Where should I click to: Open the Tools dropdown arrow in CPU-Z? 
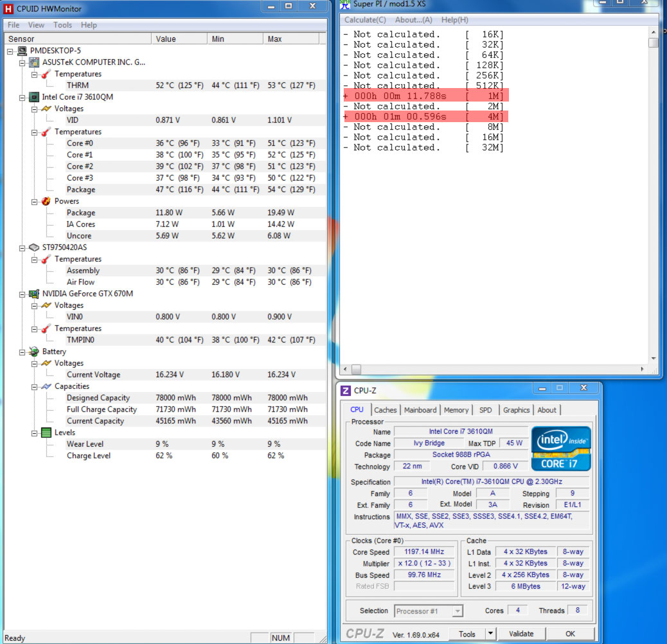pos(490,634)
